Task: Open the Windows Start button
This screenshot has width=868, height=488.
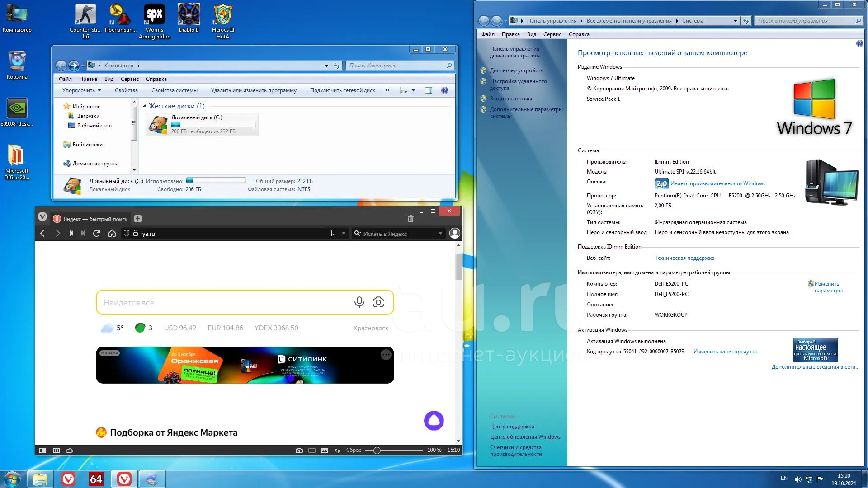Action: click(x=12, y=479)
